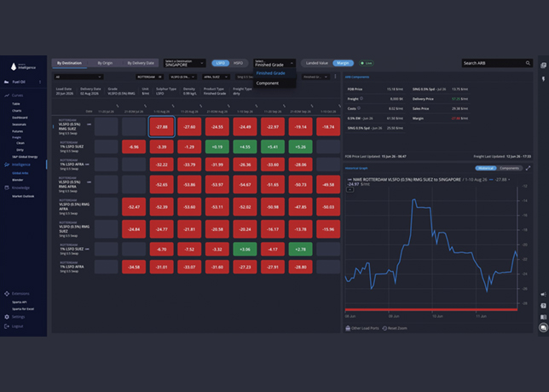This screenshot has height=392, width=549.
Task: Switch toggle to HSFO
Action: (238, 63)
